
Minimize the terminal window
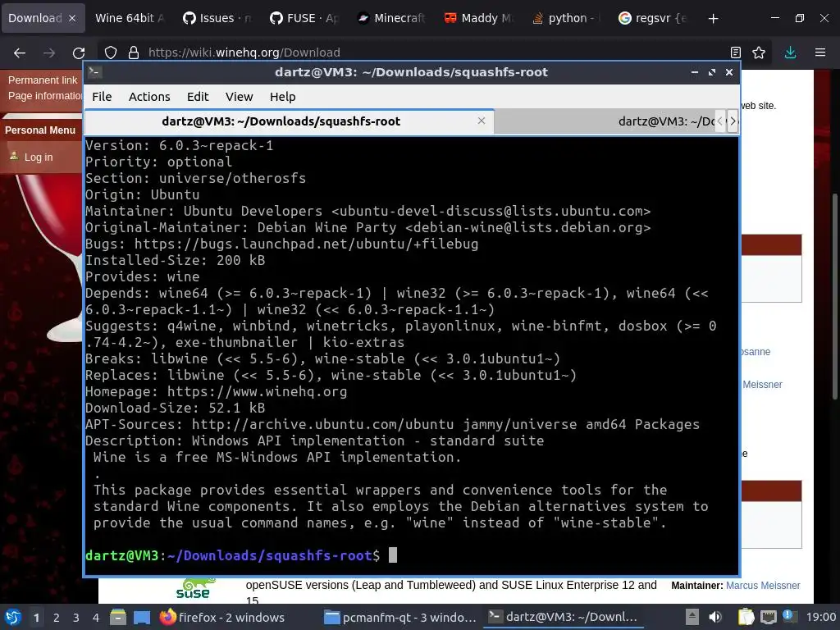coord(694,72)
